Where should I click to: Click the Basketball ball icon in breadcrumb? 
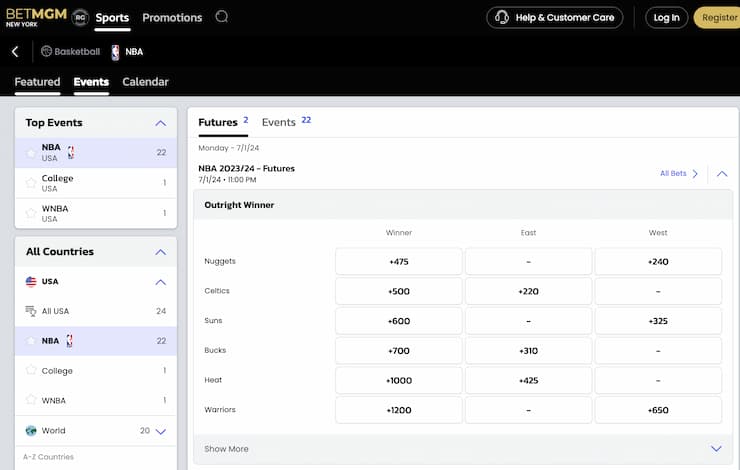click(x=46, y=51)
